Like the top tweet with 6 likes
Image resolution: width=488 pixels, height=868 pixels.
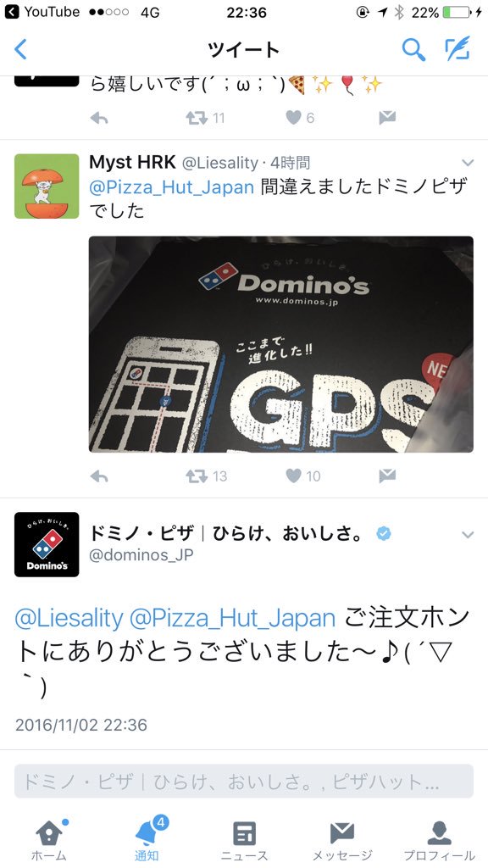300,118
